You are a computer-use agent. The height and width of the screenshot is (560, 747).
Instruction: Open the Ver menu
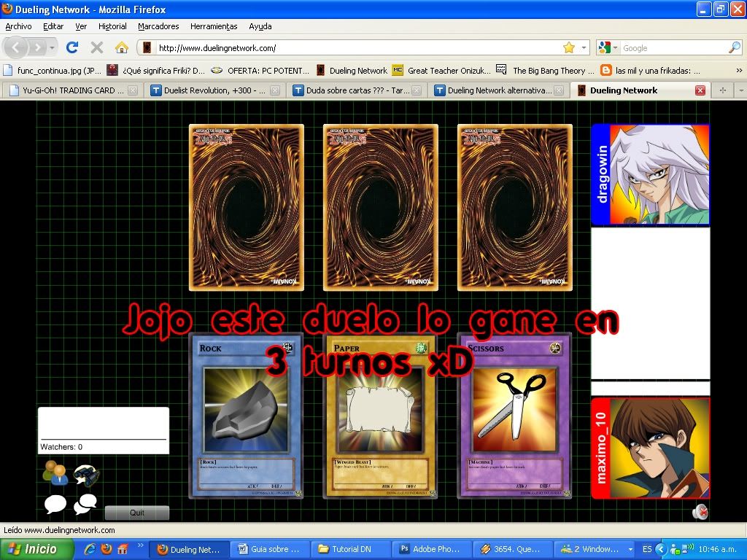point(81,26)
